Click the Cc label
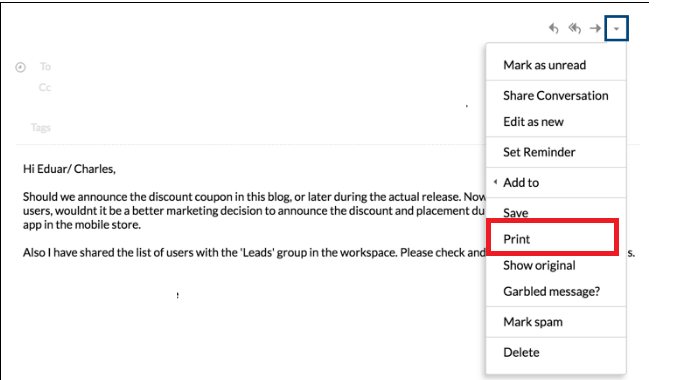Image resolution: width=700 pixels, height=380 pixels. coord(45,88)
